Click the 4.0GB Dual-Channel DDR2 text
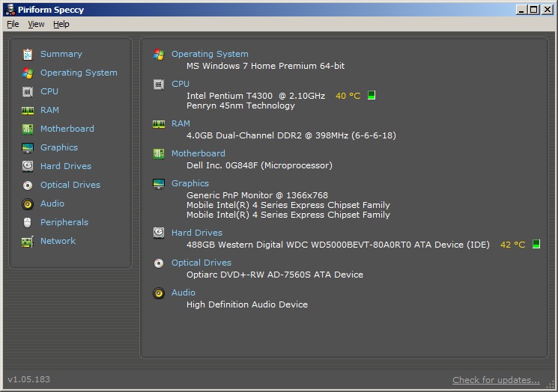This screenshot has width=558, height=392. click(291, 135)
